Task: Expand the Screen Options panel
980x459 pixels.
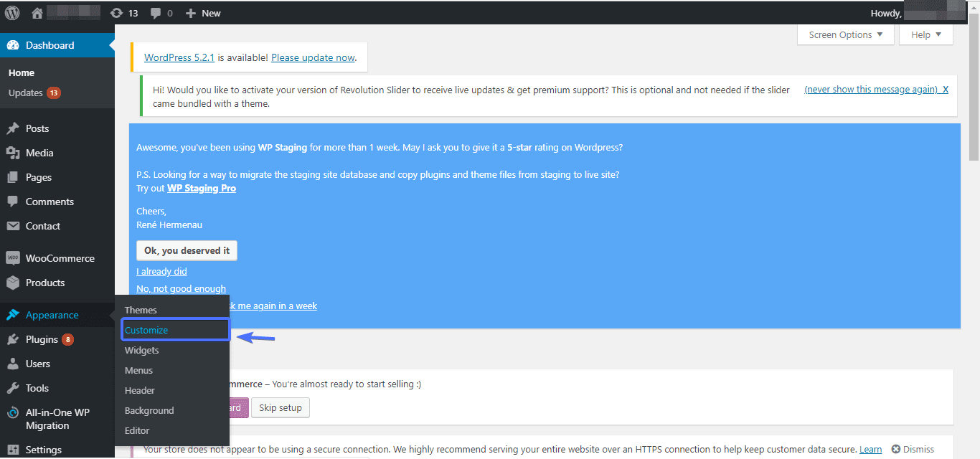Action: (x=846, y=34)
